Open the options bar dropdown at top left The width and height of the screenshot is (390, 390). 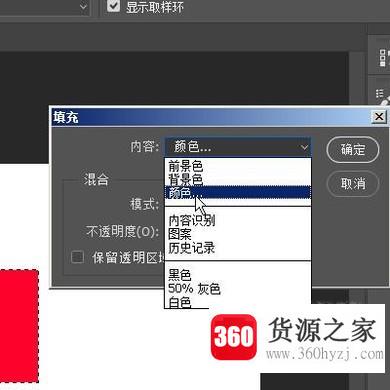(x=45, y=7)
